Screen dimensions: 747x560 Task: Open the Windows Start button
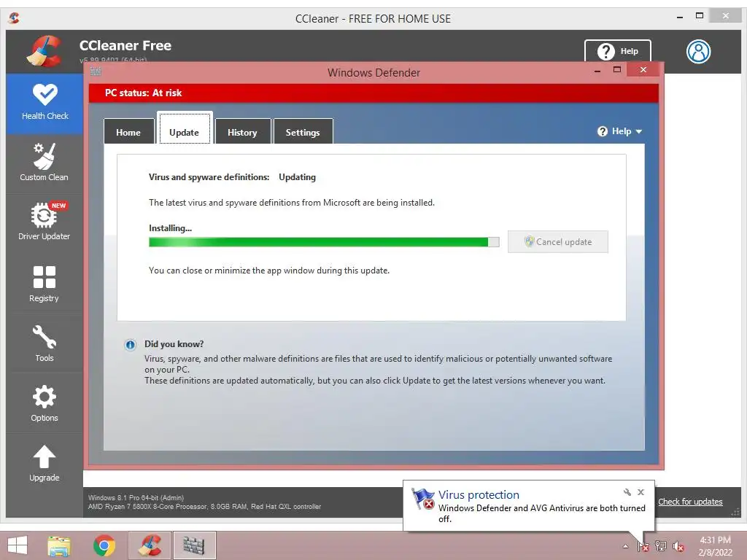18,545
